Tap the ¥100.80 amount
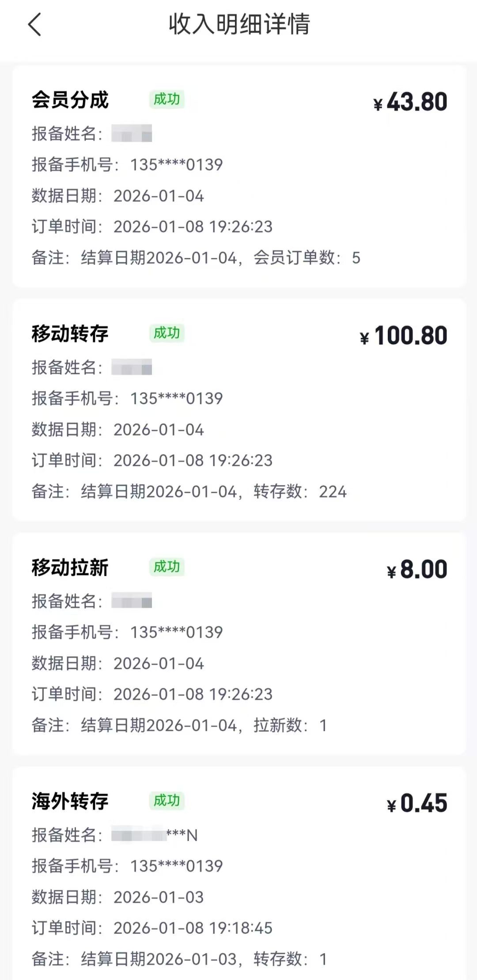This screenshot has width=477, height=980. [x=404, y=336]
